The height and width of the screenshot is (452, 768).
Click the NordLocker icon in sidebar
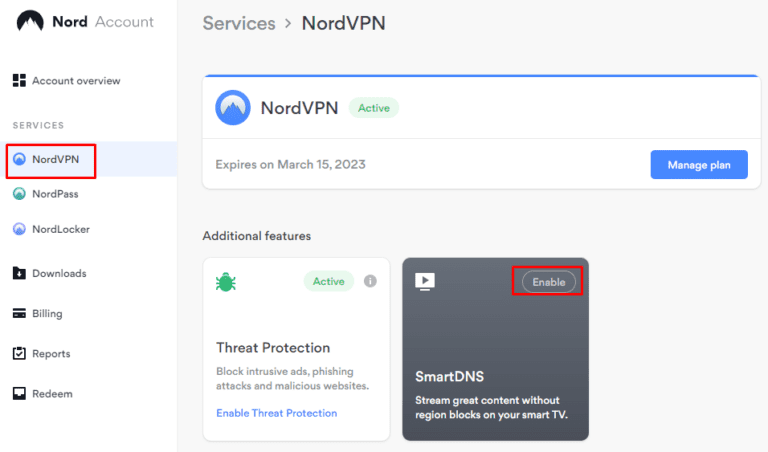point(19,229)
